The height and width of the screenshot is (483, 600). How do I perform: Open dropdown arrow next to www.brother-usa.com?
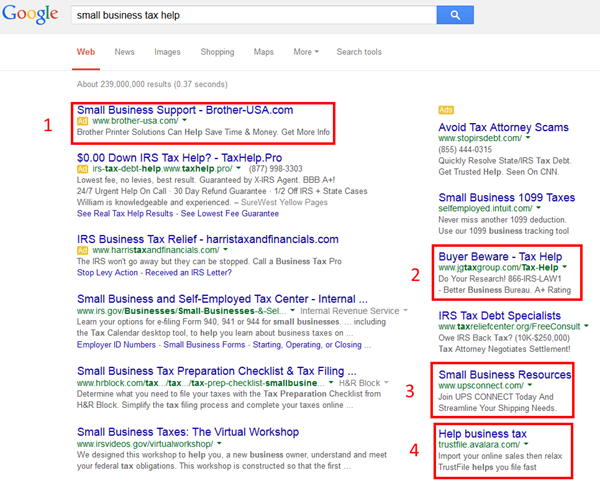tap(185, 121)
